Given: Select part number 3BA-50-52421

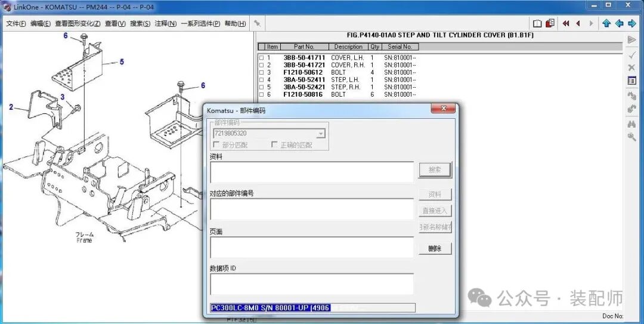Looking at the screenshot, I should 304,88.
